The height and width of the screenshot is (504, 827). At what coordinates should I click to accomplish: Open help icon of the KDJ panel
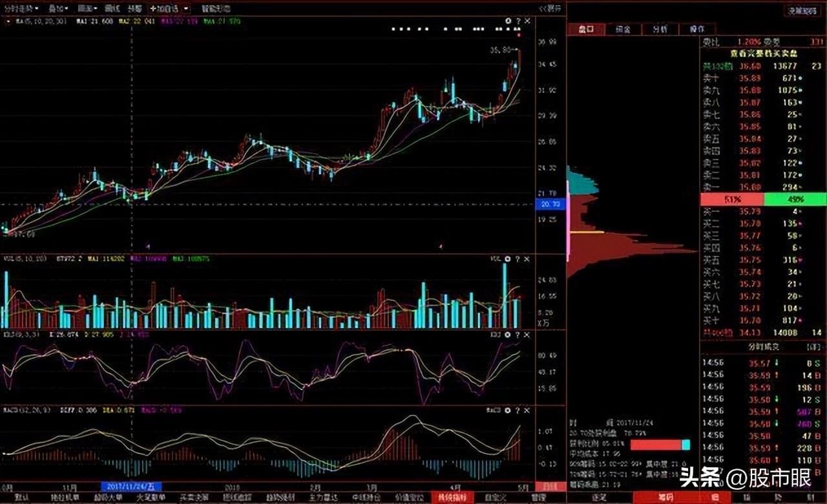[x=518, y=335]
